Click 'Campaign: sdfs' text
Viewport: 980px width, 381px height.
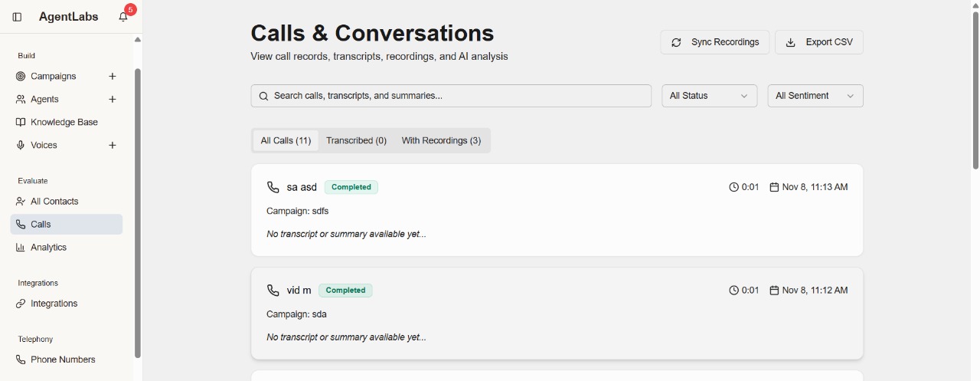pyautogui.click(x=298, y=211)
